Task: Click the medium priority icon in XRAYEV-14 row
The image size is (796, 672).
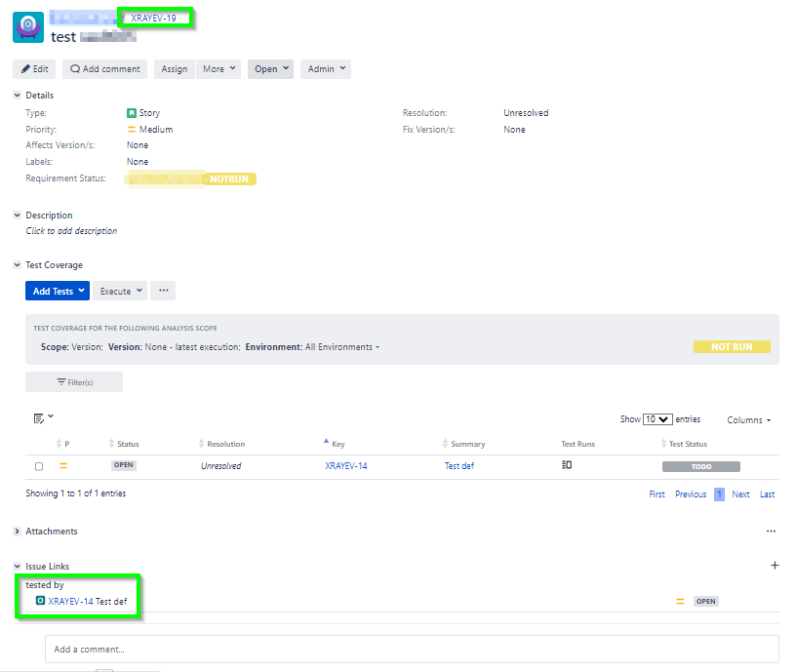Action: coord(63,465)
